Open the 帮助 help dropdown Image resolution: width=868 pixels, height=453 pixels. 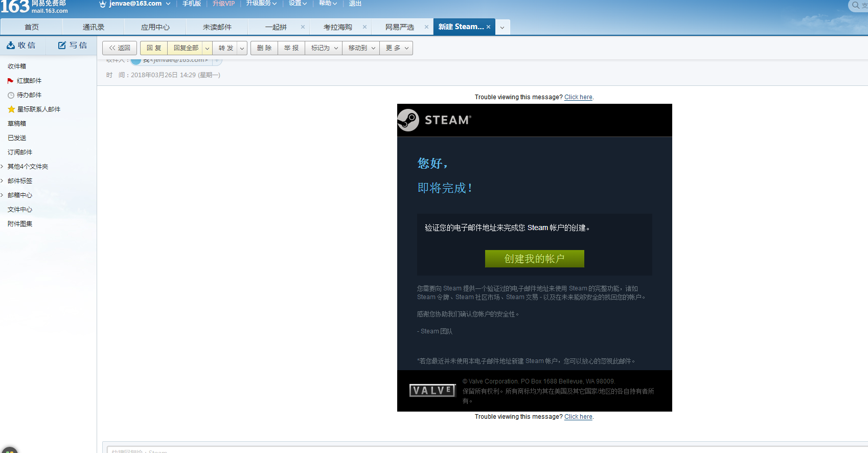328,4
